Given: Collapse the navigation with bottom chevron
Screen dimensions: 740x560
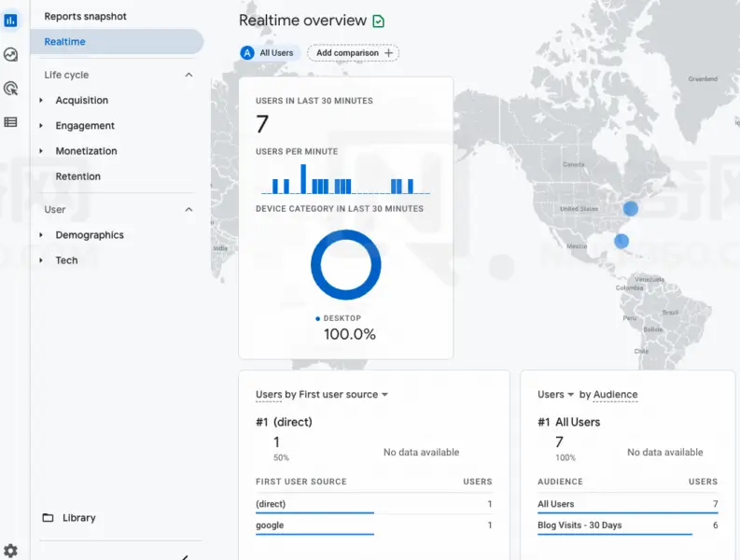Looking at the screenshot, I should tap(186, 557).
